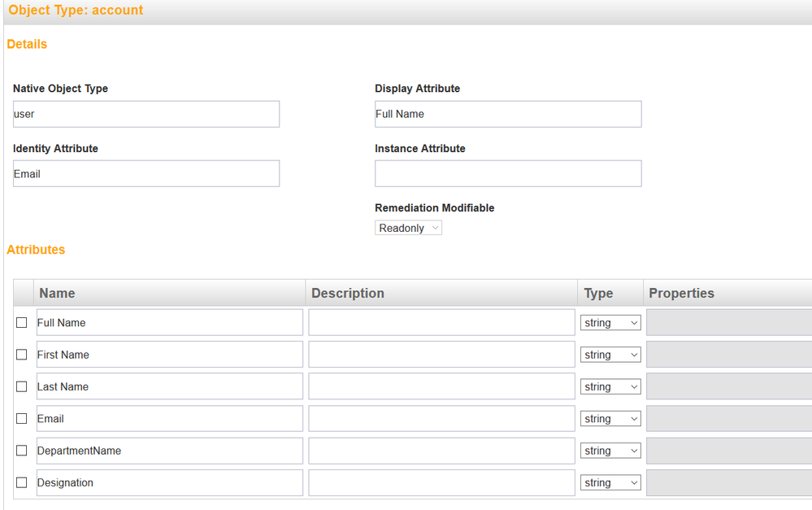This screenshot has height=510, width=812.
Task: Focus the Identity Attribute text box
Action: (146, 174)
